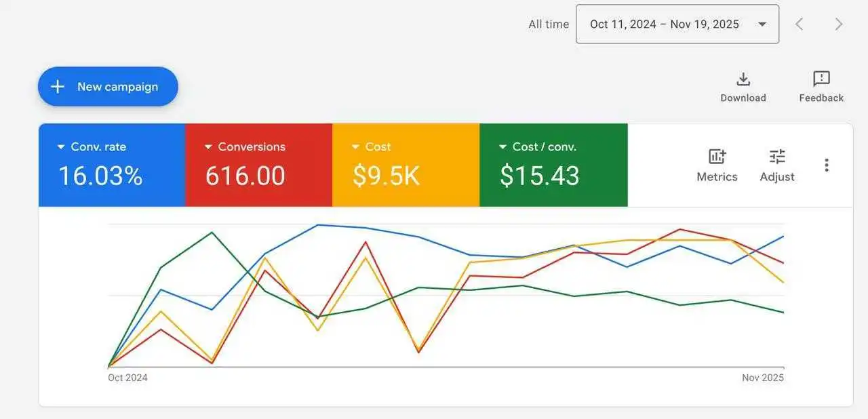Viewport: 868px width, 419px height.
Task: Open the Feedback icon
Action: click(x=821, y=79)
